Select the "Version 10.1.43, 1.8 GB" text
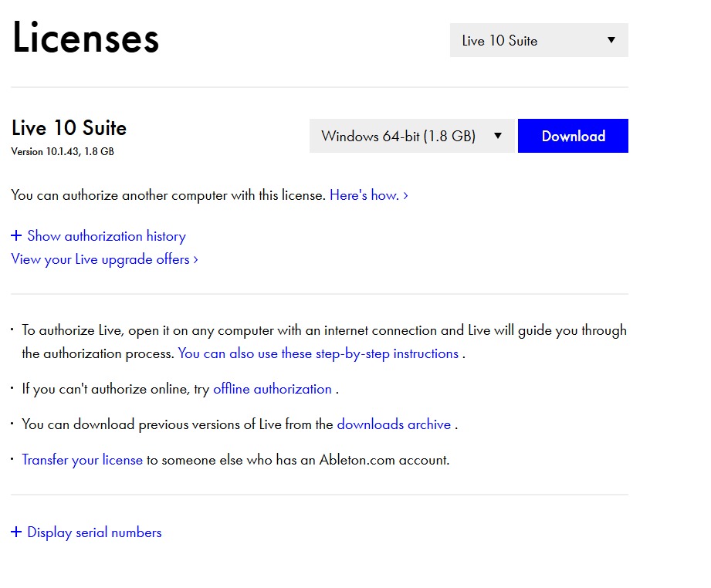The height and width of the screenshot is (588, 711). coord(63,151)
